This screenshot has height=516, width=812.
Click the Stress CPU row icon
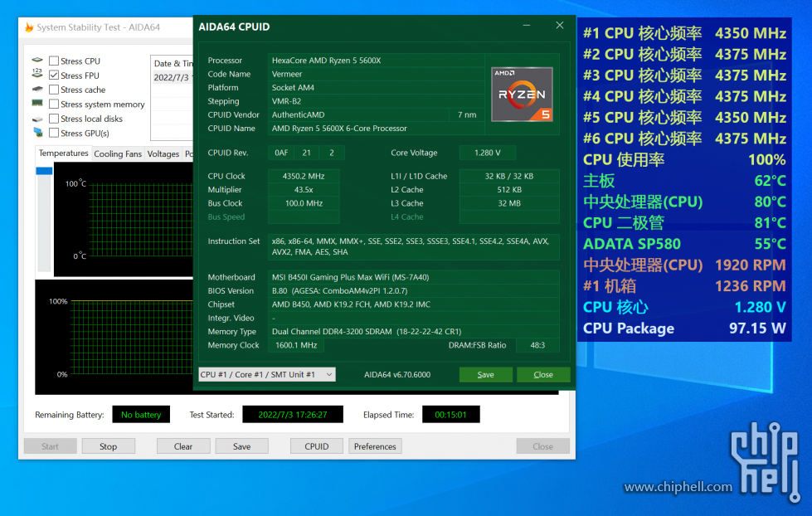[37, 60]
